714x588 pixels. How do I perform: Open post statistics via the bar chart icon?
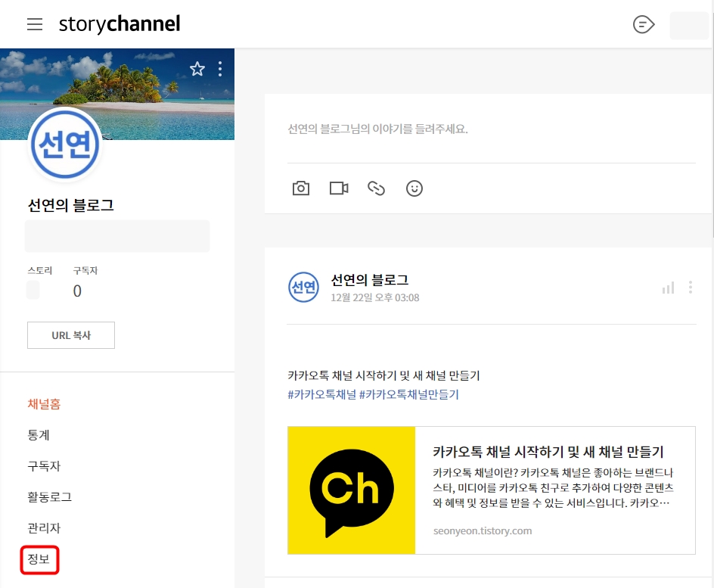point(667,288)
